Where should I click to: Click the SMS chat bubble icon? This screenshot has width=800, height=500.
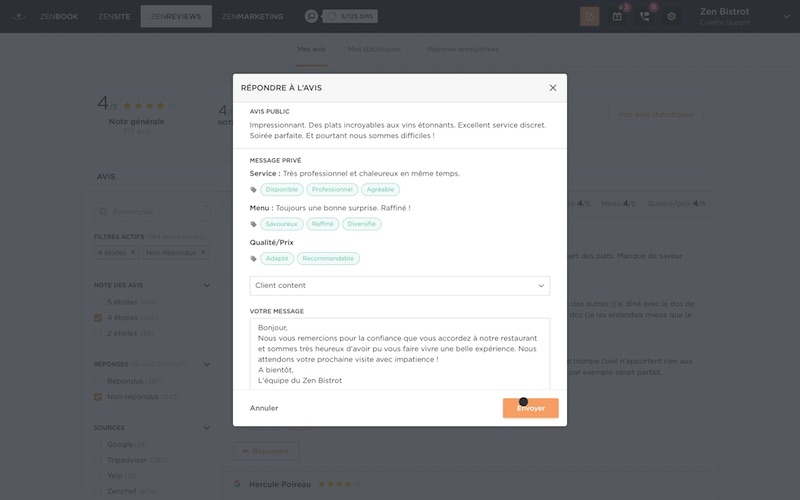click(312, 16)
